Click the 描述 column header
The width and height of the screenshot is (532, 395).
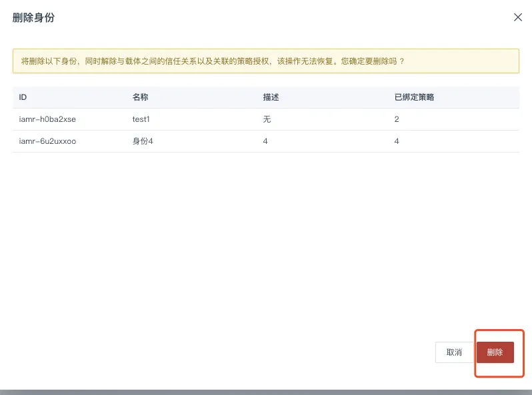point(271,97)
